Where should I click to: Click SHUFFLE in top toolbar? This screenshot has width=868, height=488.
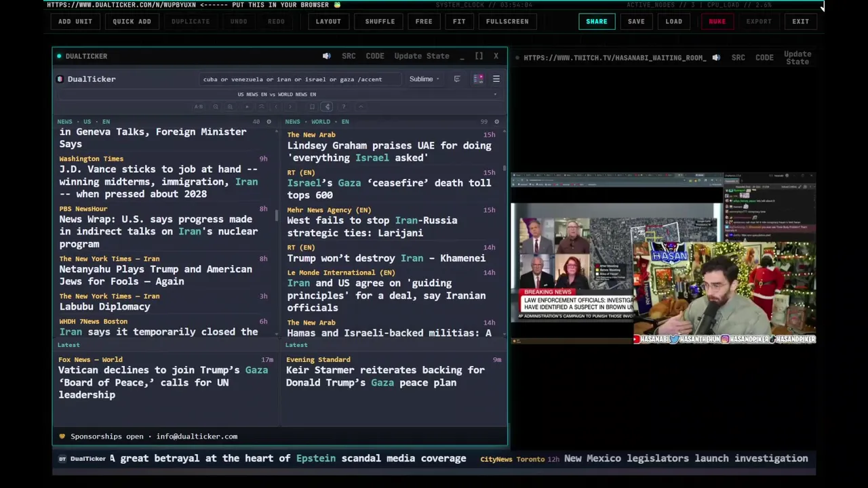click(380, 22)
